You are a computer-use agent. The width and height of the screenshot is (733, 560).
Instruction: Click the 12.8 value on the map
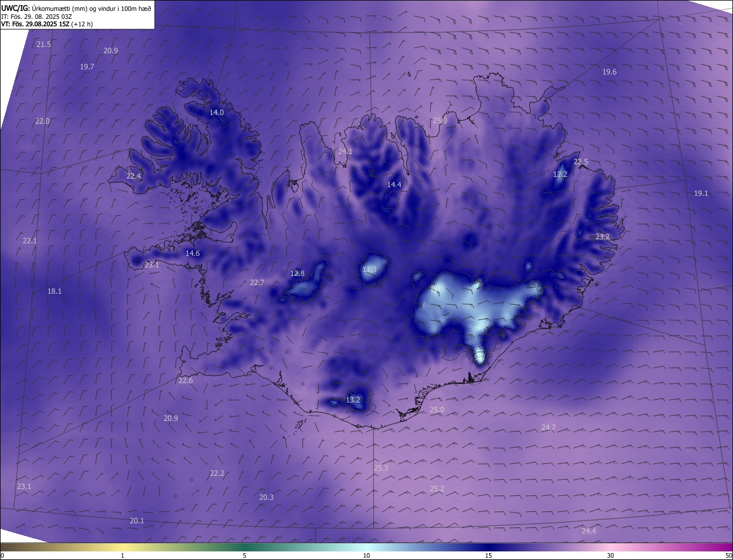tap(297, 274)
